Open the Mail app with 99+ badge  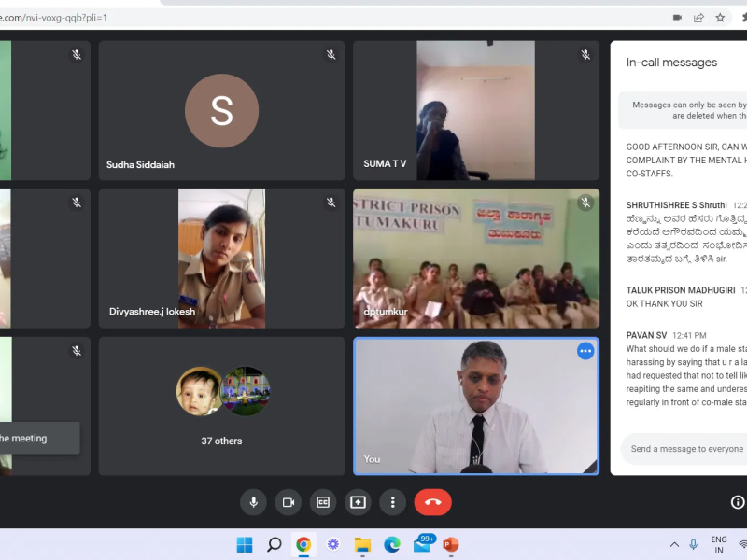pyautogui.click(x=423, y=543)
